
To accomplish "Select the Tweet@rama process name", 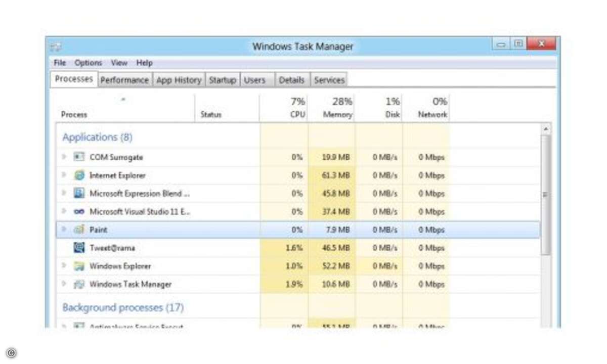I will click(112, 248).
